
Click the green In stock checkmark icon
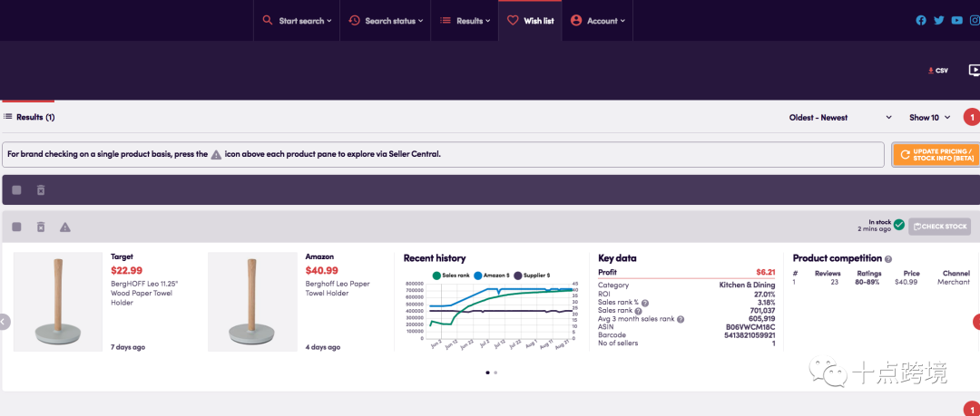(x=898, y=225)
